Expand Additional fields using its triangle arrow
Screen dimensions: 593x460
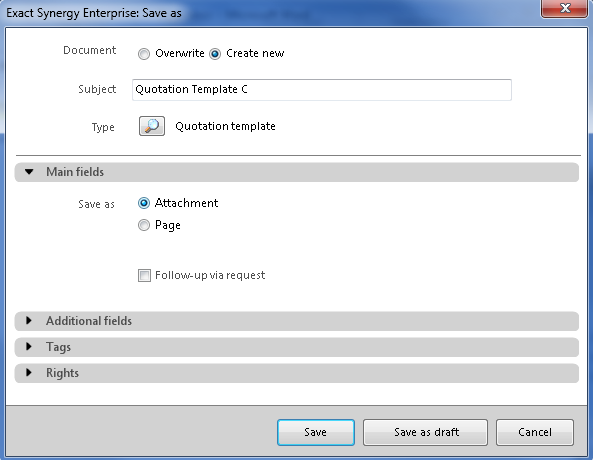[29, 321]
